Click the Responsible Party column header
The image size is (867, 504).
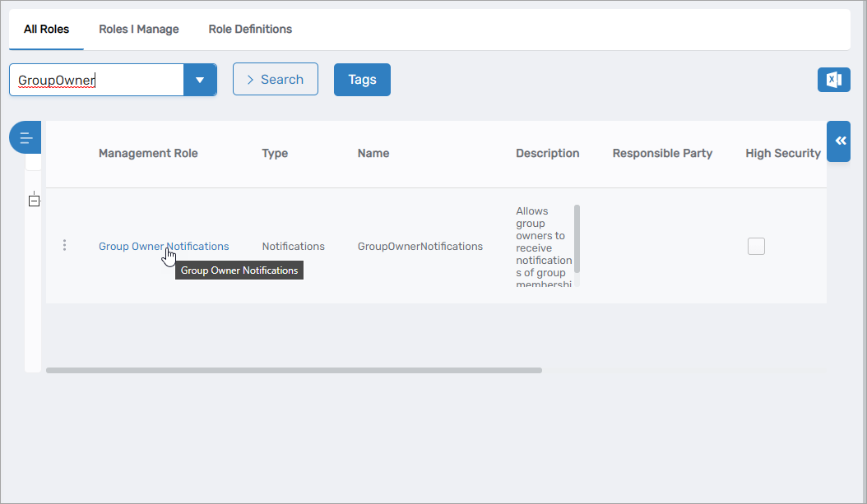(x=662, y=153)
